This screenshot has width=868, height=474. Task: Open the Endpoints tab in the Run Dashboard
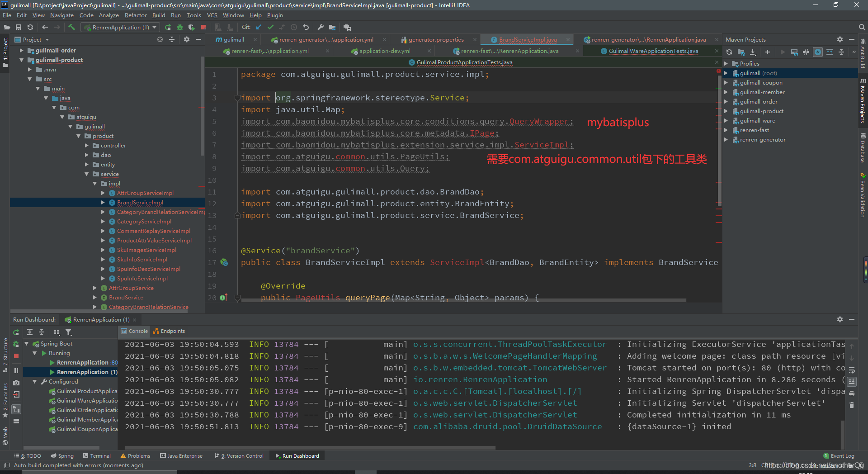[x=169, y=331]
